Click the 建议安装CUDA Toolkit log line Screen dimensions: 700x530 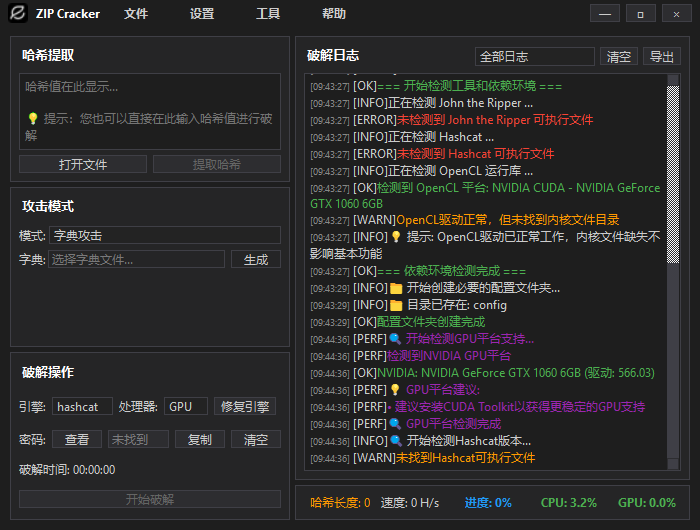pyautogui.click(x=478, y=407)
